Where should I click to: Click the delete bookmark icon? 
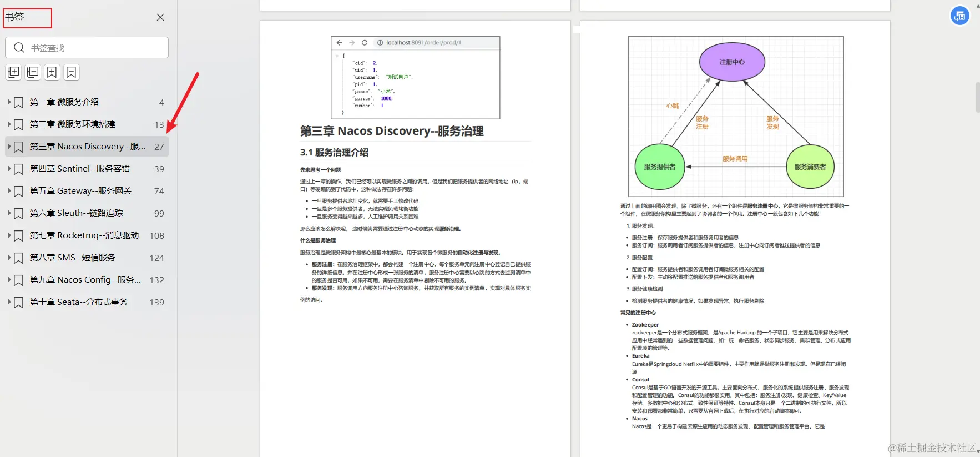coord(71,72)
